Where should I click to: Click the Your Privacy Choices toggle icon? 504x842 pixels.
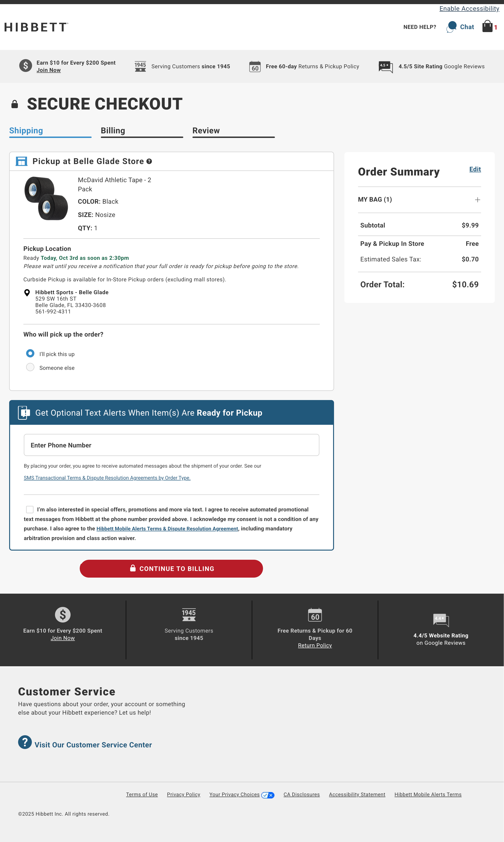[268, 795]
